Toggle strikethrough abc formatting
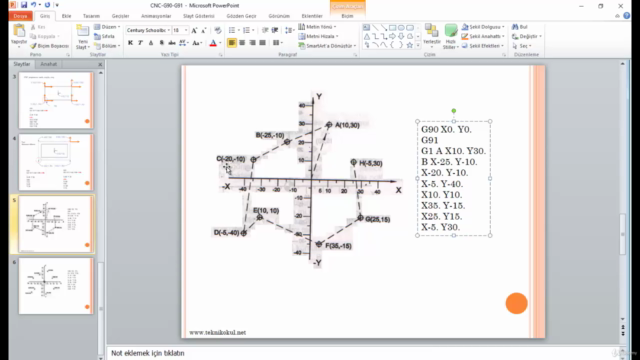Image resolution: width=640 pixels, height=360 pixels. 172,43
